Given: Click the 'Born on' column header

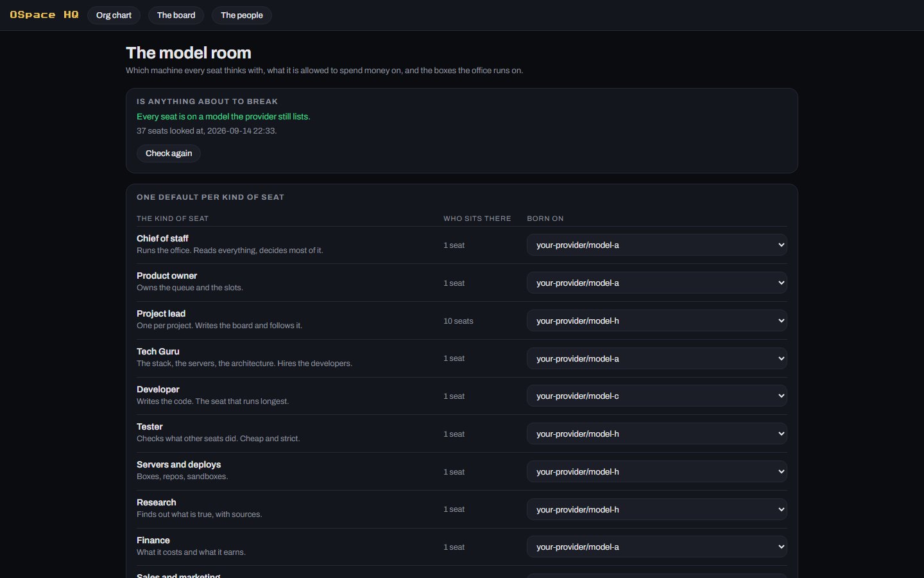Looking at the screenshot, I should (545, 219).
